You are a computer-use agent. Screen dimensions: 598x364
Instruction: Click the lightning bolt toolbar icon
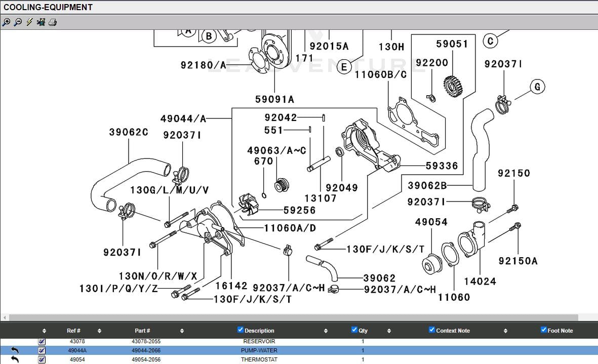[x=29, y=22]
